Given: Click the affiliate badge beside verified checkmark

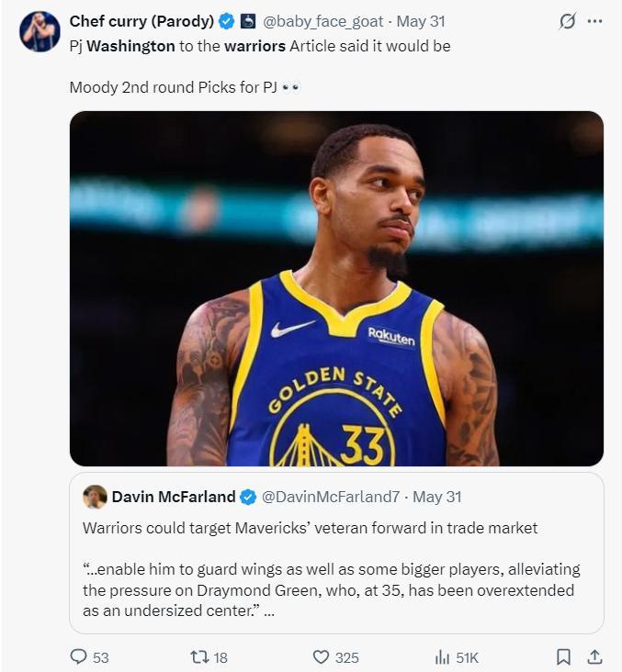Looking at the screenshot, I should coord(248,21).
